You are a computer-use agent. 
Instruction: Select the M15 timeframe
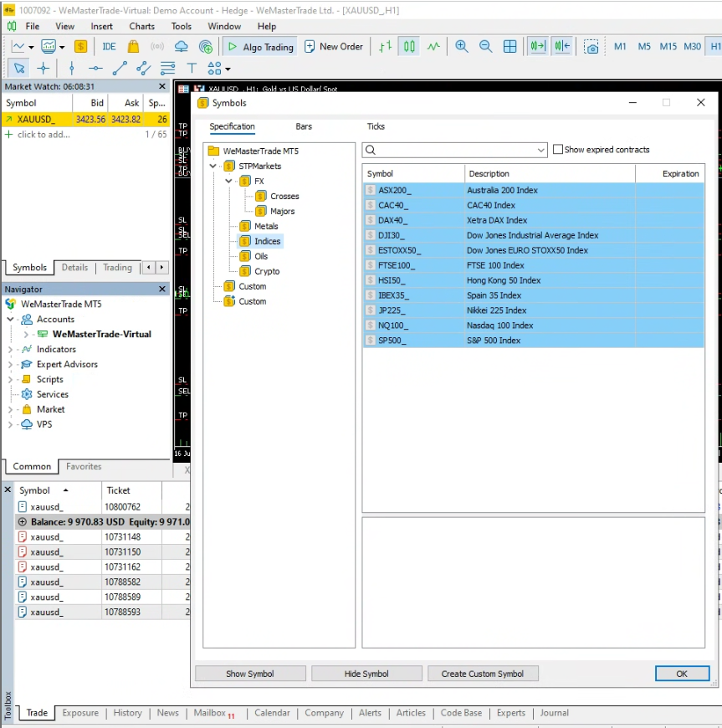pos(668,46)
